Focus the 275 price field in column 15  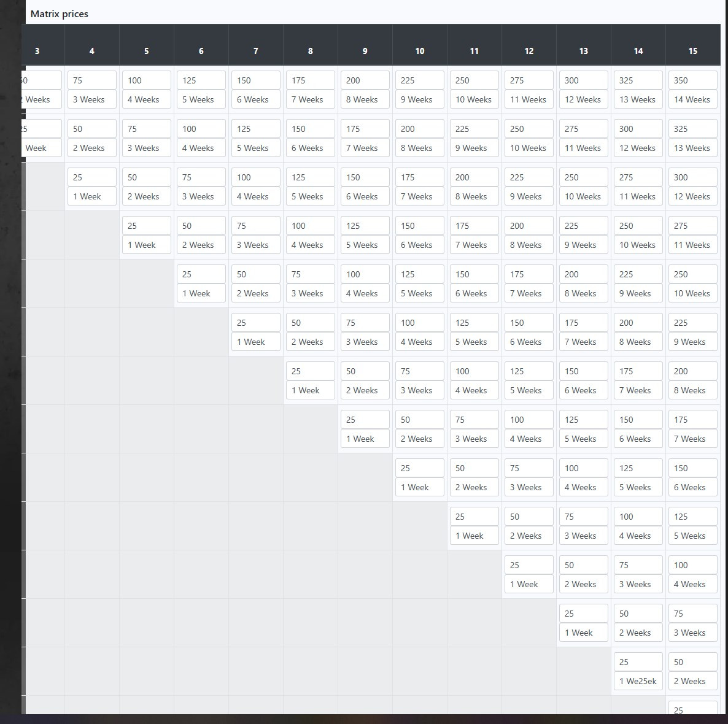[693, 226]
